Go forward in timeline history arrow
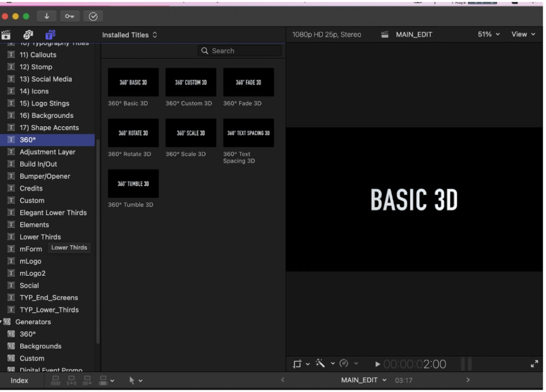 point(468,380)
